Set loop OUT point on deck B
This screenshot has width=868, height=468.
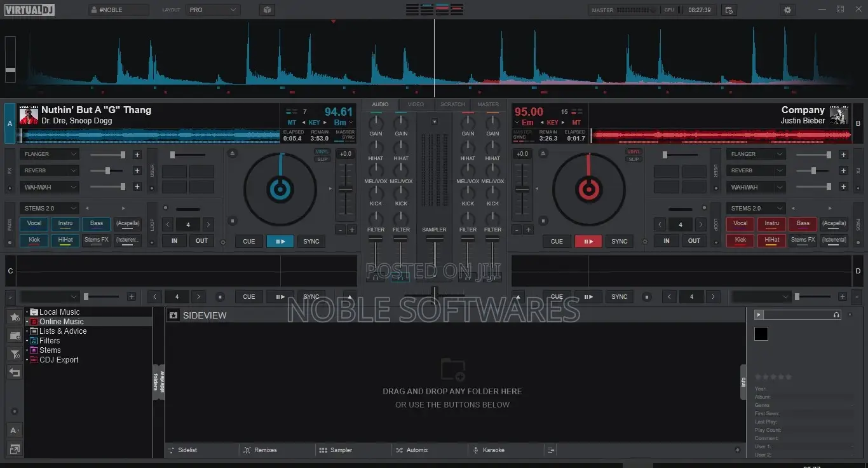[x=694, y=241]
